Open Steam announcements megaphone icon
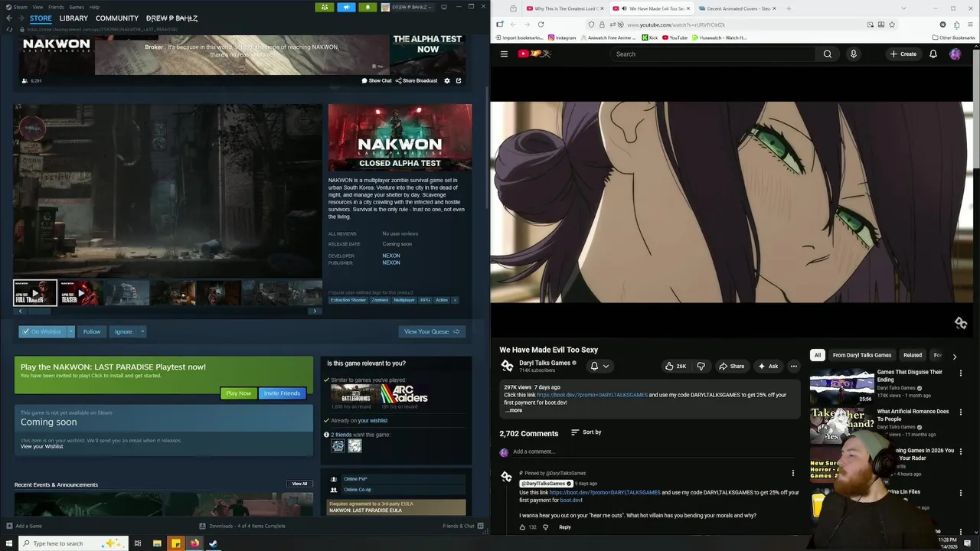980x551 pixels. (x=346, y=7)
